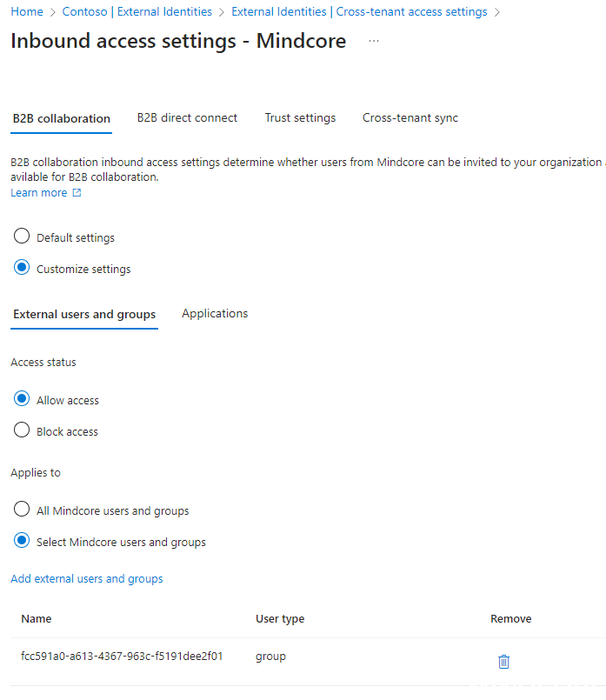The height and width of the screenshot is (700, 606).
Task: Choose the Block access radio button
Action: [23, 431]
